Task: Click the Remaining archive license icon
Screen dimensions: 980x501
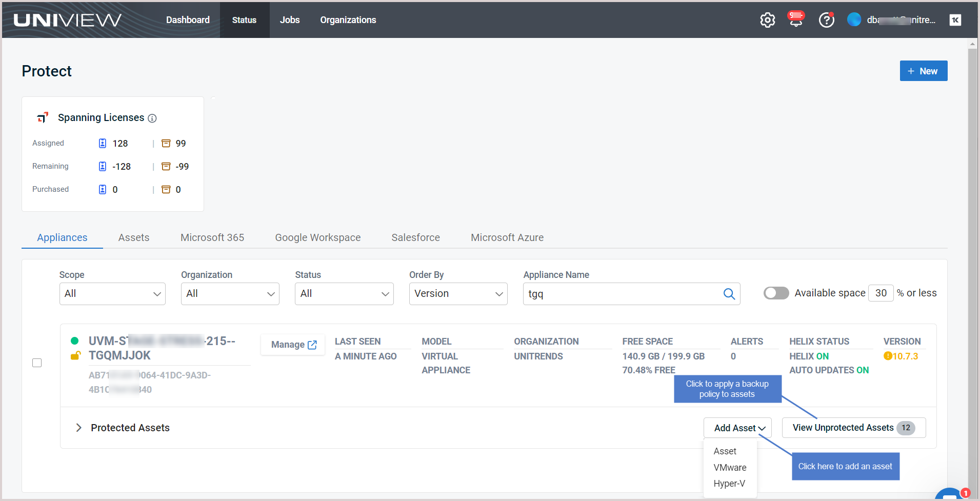Action: tap(166, 166)
